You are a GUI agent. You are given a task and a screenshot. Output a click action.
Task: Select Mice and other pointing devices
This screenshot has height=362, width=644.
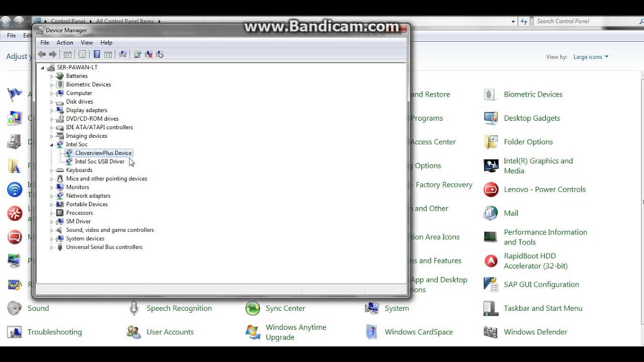107,178
